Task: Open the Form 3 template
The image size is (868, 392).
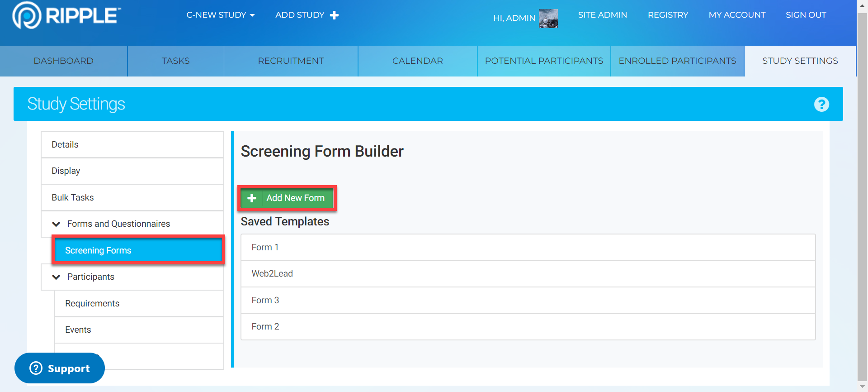Action: click(265, 300)
